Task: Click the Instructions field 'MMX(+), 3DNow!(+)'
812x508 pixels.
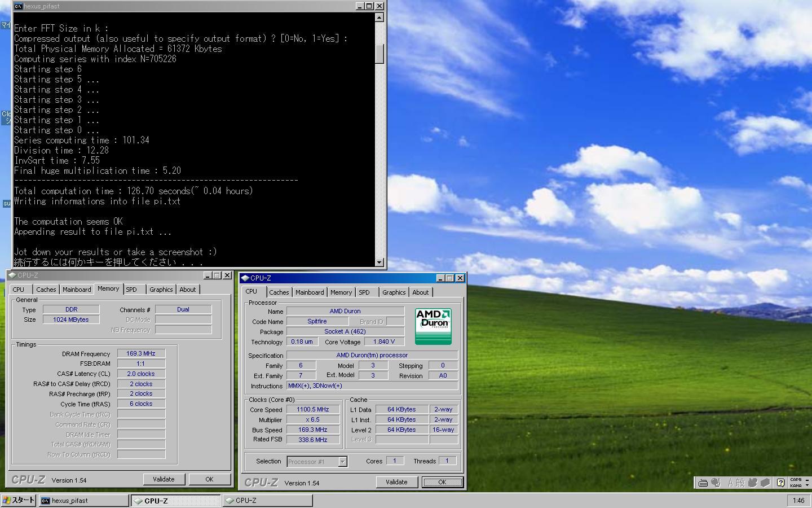Action: (x=372, y=386)
